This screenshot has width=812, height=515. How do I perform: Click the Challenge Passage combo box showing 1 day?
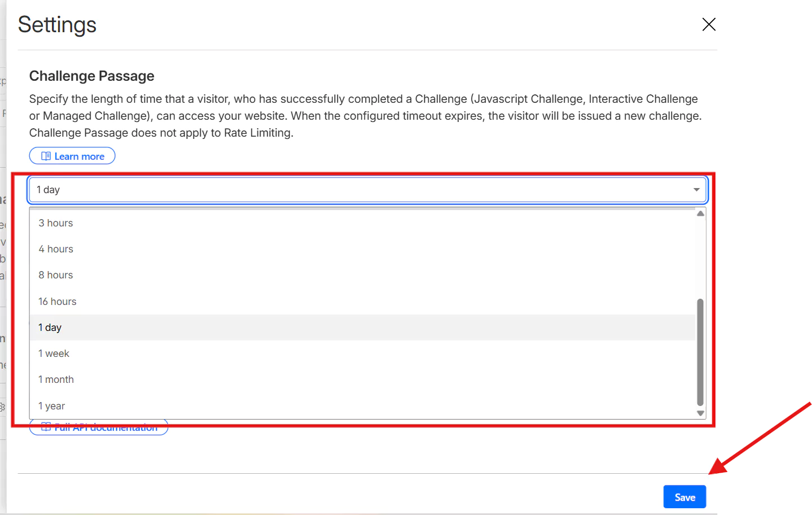click(x=361, y=190)
